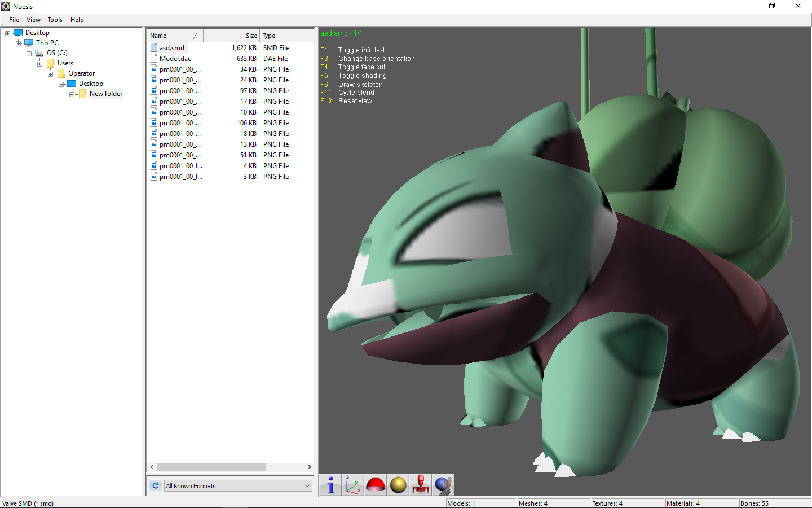Toggle the blue info text icon
This screenshot has width=812, height=508.
pos(330,485)
